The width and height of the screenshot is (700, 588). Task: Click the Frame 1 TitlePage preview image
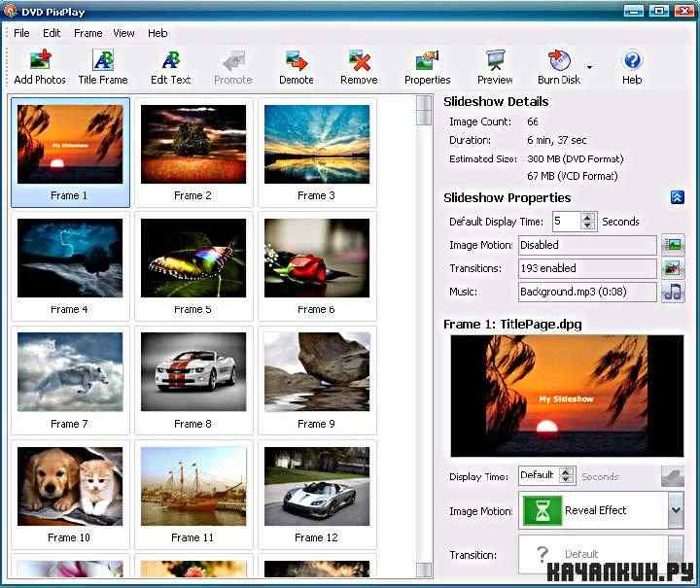coord(567,396)
